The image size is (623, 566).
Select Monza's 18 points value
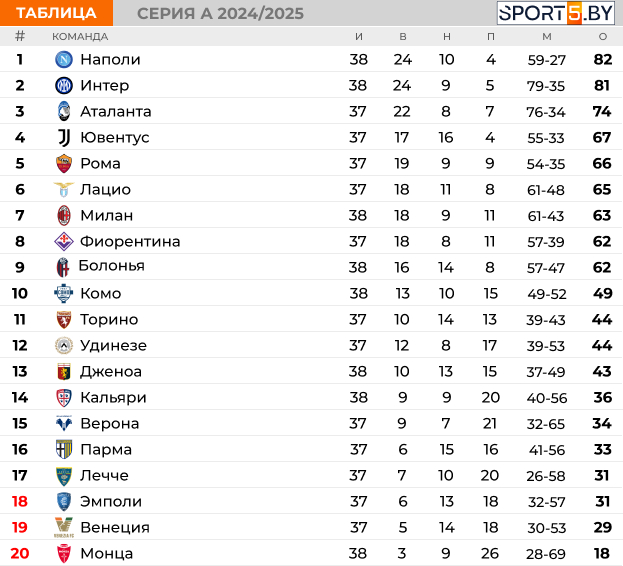pos(602,553)
